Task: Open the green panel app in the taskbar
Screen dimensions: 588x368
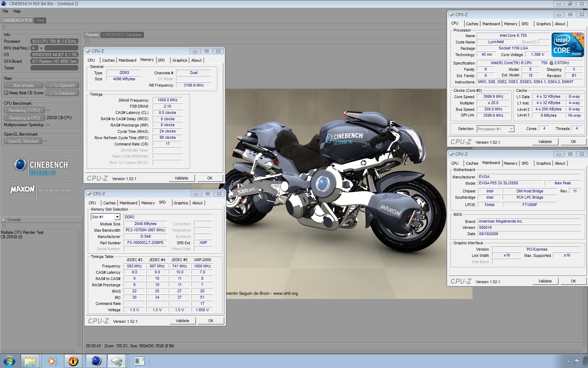Action: tap(139, 361)
